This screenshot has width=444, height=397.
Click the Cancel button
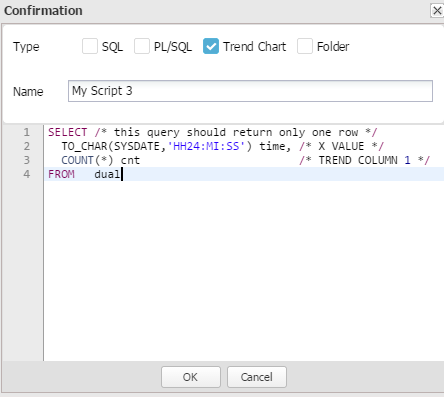pos(257,377)
